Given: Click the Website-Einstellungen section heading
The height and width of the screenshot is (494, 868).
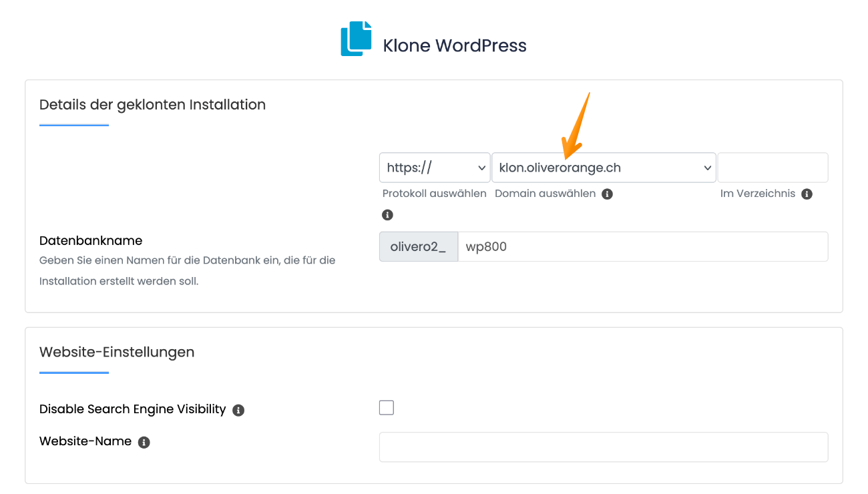Looking at the screenshot, I should [x=117, y=352].
